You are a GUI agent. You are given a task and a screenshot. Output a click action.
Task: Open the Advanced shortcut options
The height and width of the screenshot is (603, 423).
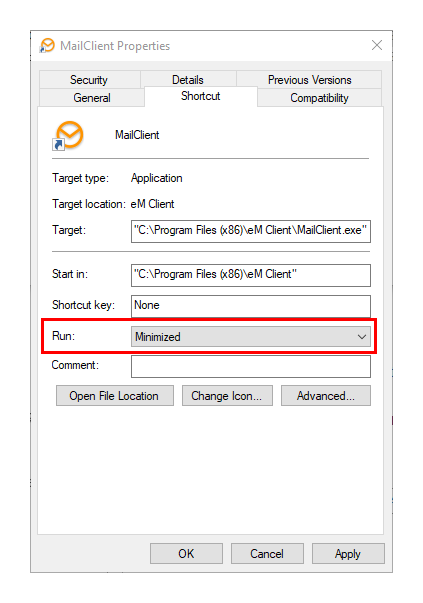[326, 396]
